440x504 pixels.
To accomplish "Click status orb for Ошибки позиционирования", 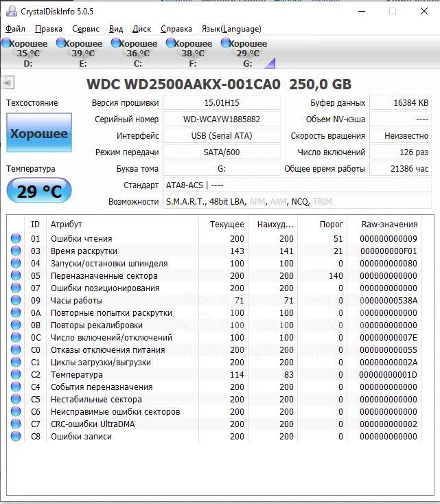I will pyautogui.click(x=16, y=288).
